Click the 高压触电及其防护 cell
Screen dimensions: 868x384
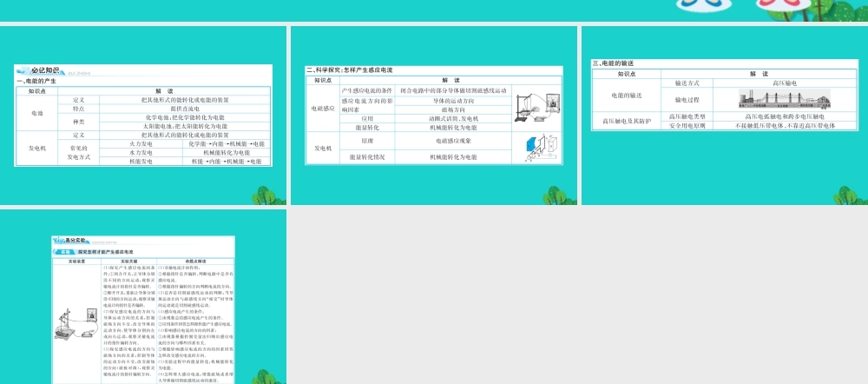click(627, 121)
